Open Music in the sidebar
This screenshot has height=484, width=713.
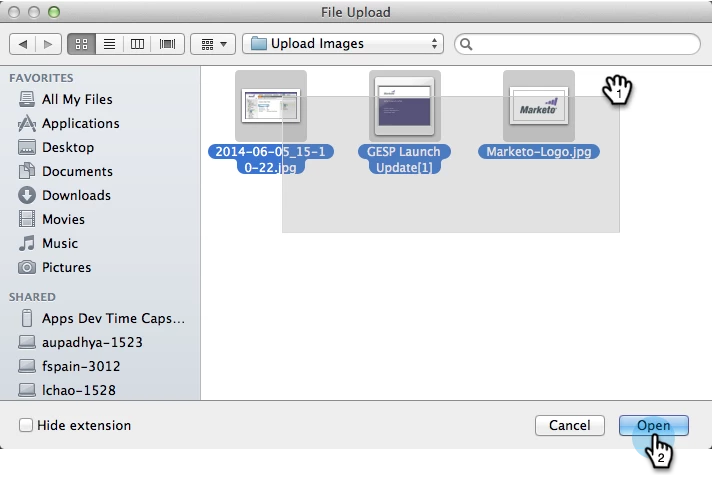click(60, 243)
